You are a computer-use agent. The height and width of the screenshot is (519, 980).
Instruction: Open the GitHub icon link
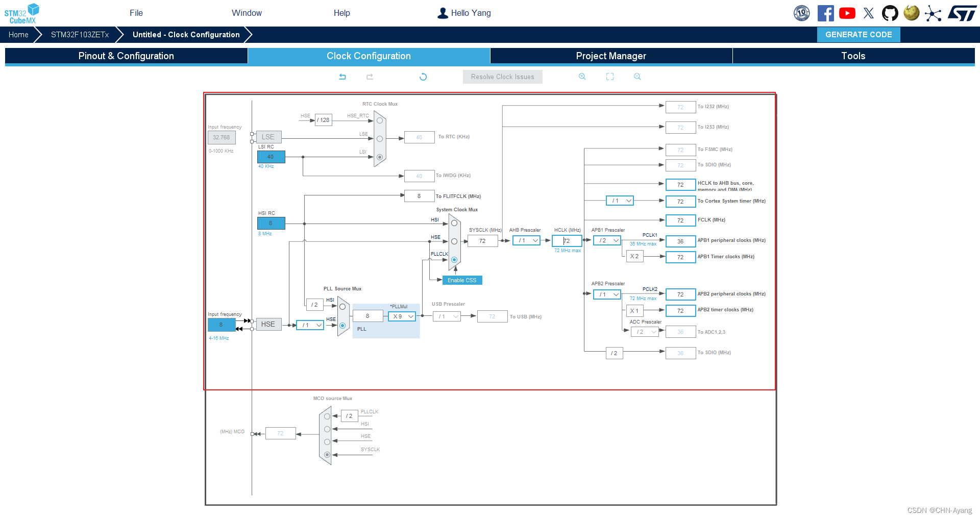890,13
